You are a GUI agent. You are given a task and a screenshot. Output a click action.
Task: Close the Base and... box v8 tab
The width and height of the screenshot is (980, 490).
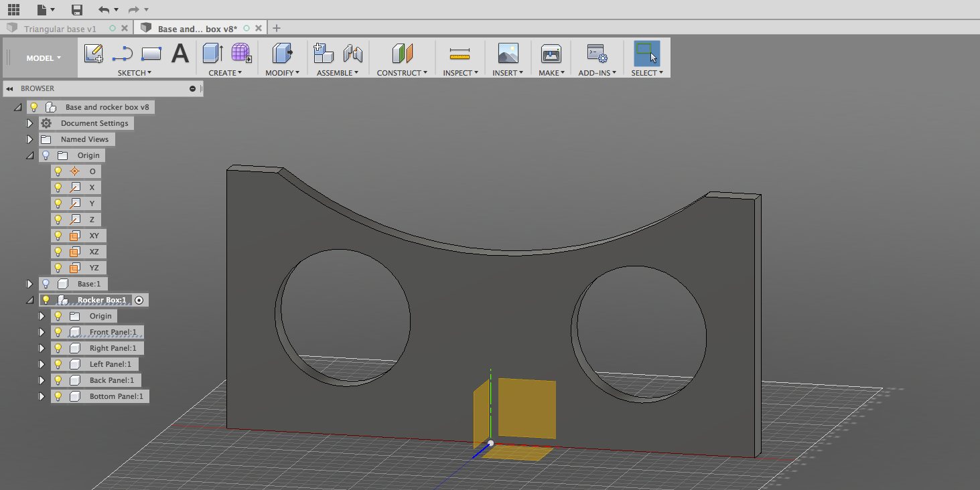click(260, 28)
